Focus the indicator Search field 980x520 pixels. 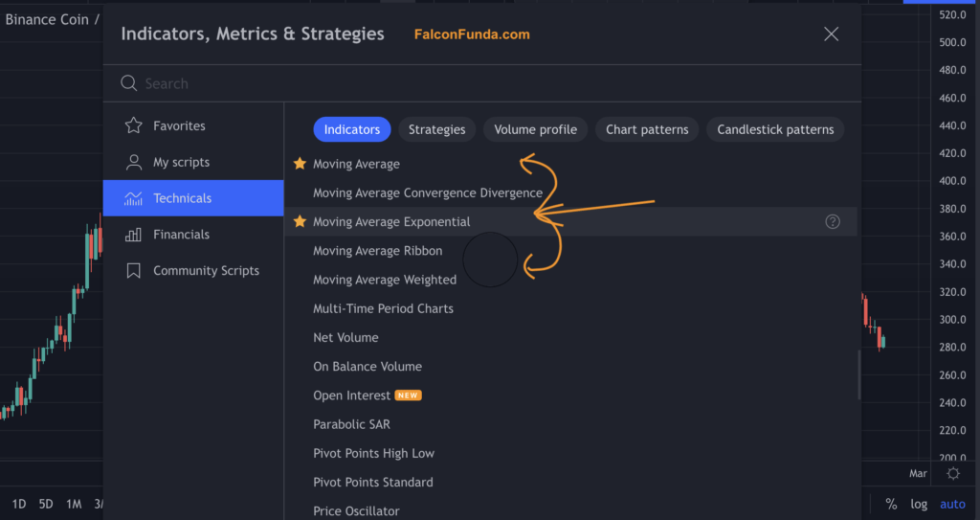pos(482,83)
